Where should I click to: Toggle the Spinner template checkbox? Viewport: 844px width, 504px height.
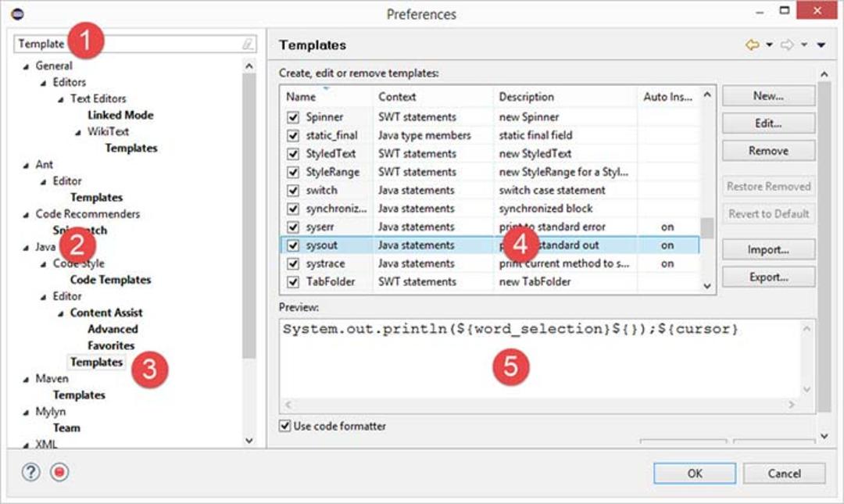point(293,117)
